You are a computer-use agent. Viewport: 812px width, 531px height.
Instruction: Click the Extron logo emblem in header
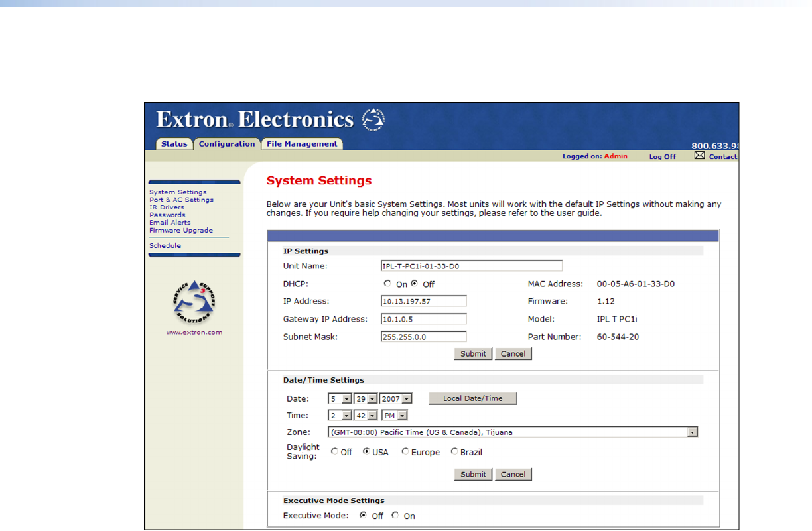[x=373, y=119]
